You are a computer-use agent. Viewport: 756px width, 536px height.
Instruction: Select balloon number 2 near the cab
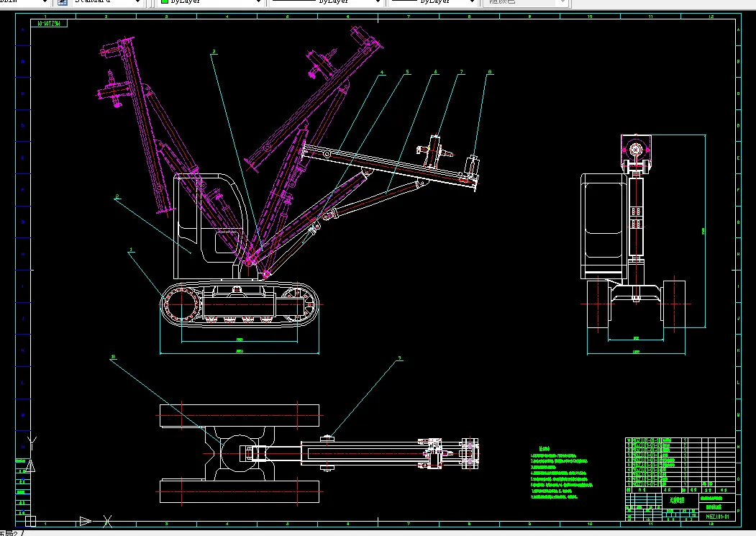[x=117, y=197]
